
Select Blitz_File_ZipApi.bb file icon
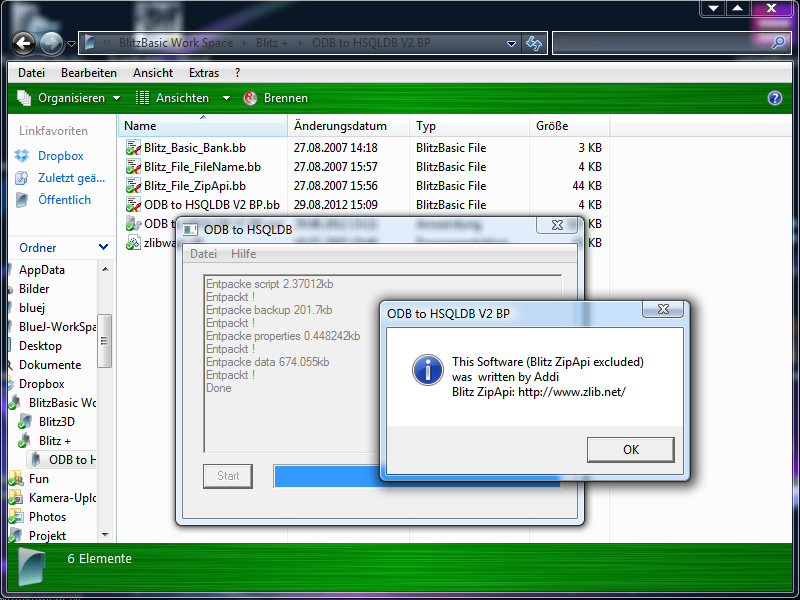[133, 186]
